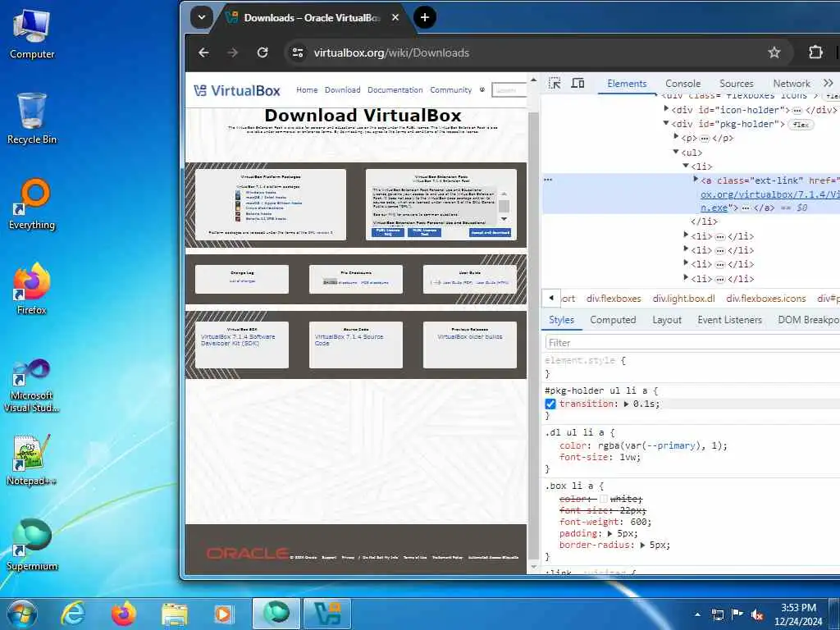Switch to the Console tab
Screen dimensions: 840x630
click(682, 84)
